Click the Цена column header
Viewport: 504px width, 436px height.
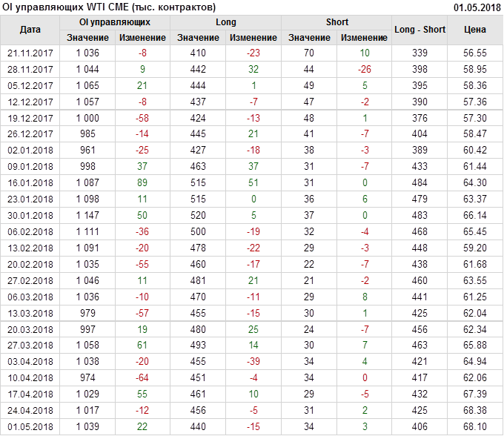coord(475,30)
